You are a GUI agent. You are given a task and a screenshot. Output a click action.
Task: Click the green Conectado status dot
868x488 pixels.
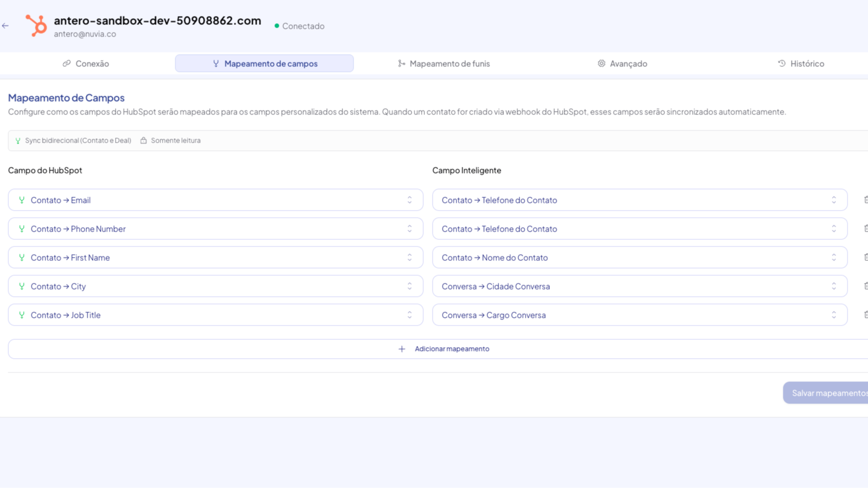pos(277,26)
